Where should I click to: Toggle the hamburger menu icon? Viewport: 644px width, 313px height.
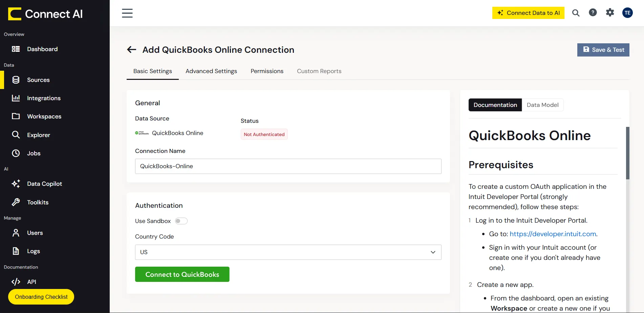click(127, 13)
